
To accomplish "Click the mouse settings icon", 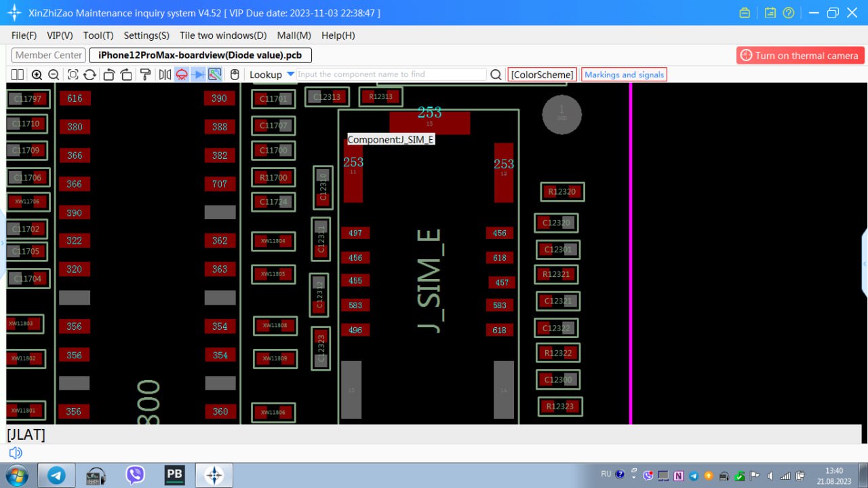I will pyautogui.click(x=235, y=75).
